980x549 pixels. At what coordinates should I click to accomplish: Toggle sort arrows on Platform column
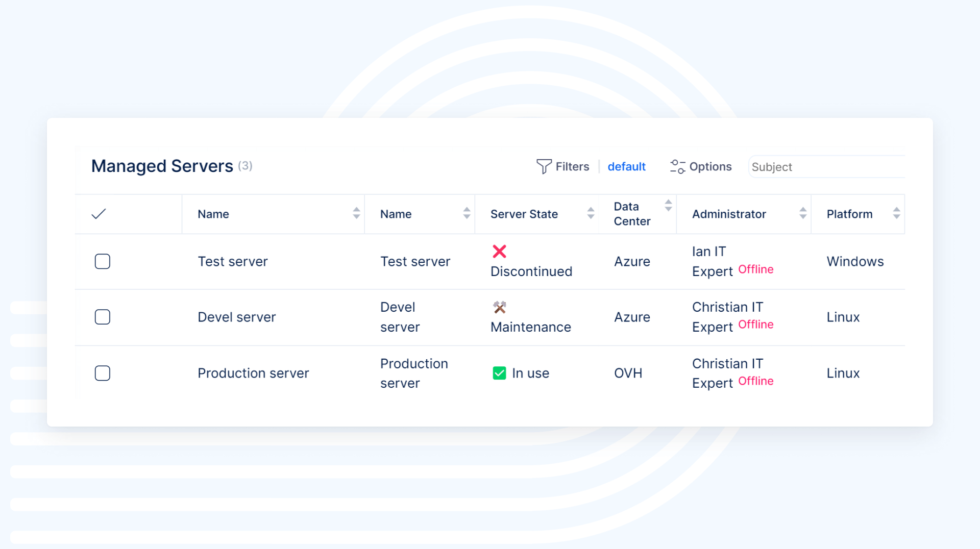[896, 213]
